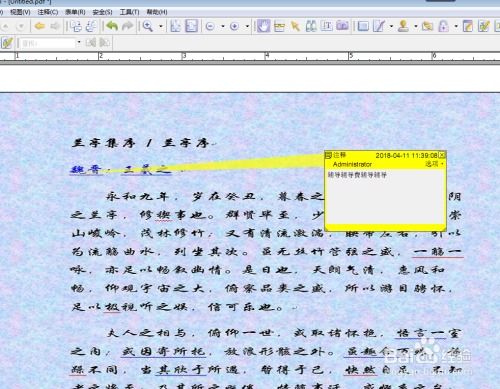The image size is (500, 389).
Task: Open the binoculars search tool
Action: pyautogui.click(x=311, y=26)
